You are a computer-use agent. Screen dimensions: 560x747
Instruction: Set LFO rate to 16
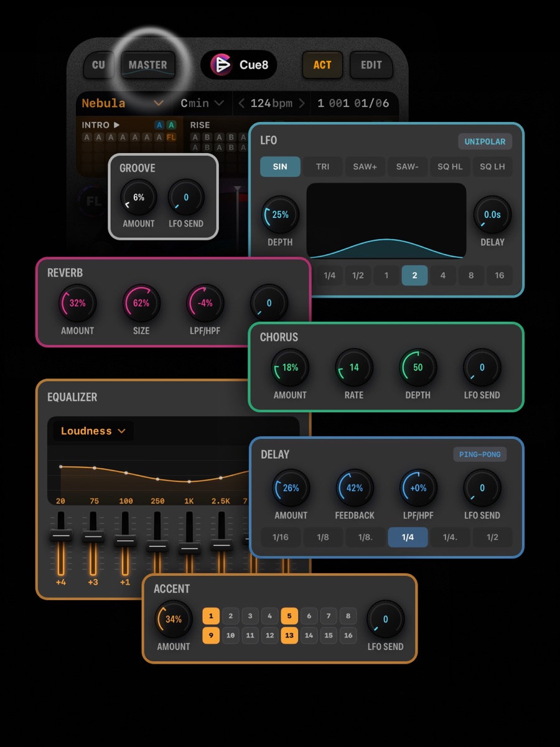[500, 275]
